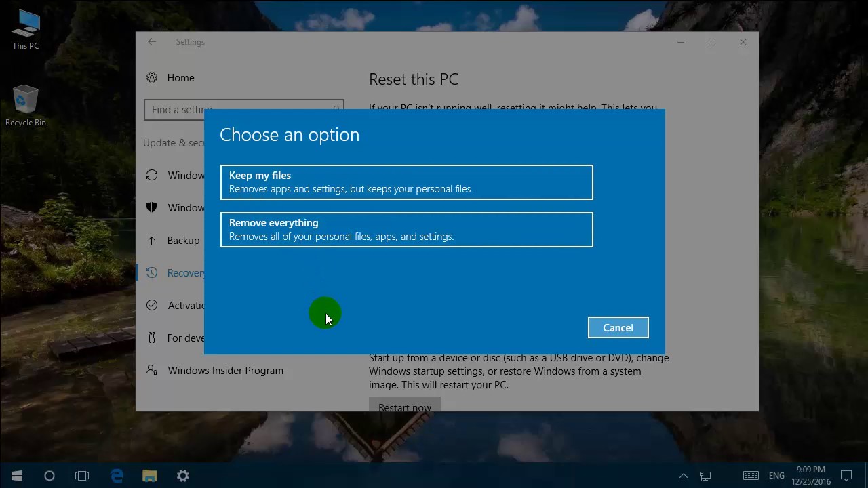Click the Home gear icon in Settings
This screenshot has height=488, width=868.
[x=152, y=77]
